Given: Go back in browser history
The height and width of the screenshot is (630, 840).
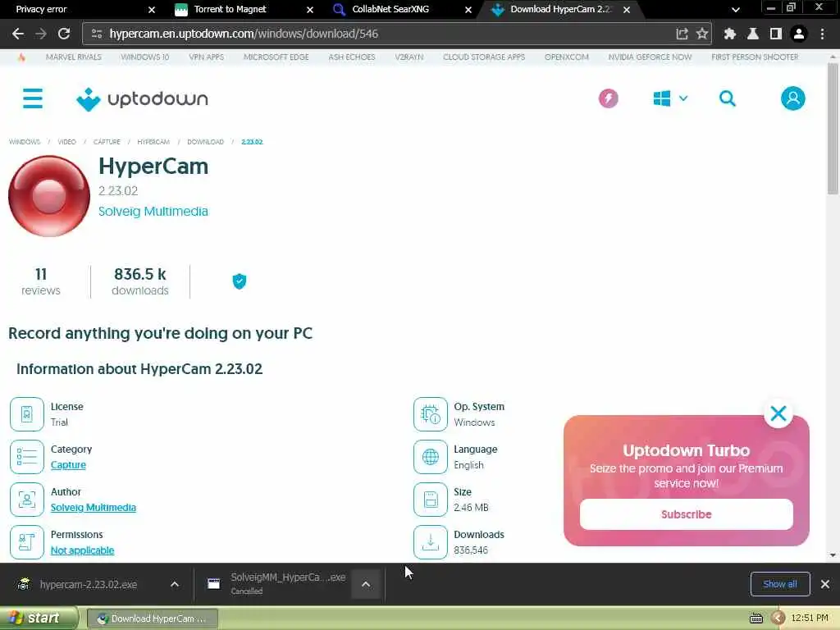Looking at the screenshot, I should 18,34.
